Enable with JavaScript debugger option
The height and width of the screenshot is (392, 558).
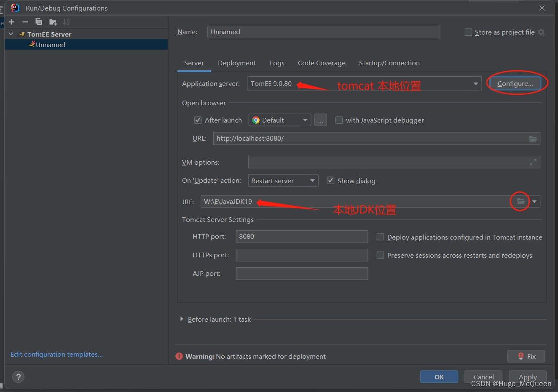[x=339, y=120]
